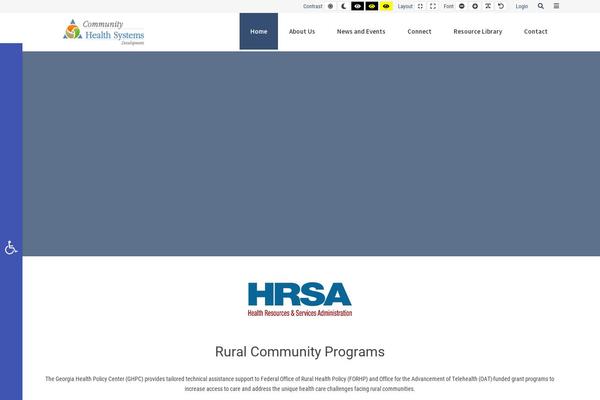
Task: Go to the Home menu item
Action: coord(259,31)
